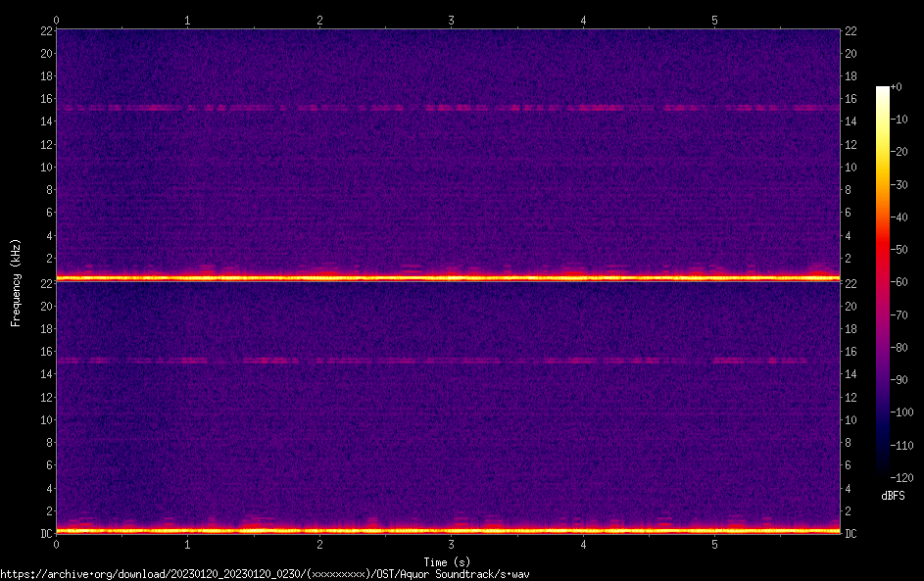The height and width of the screenshot is (581, 924).
Task: Click the "dBFS" label under the color scale
Action: [893, 496]
